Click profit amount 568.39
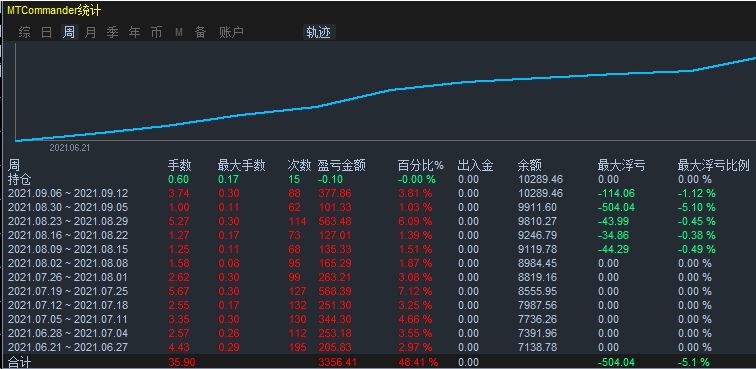The width and height of the screenshot is (756, 369). [335, 291]
